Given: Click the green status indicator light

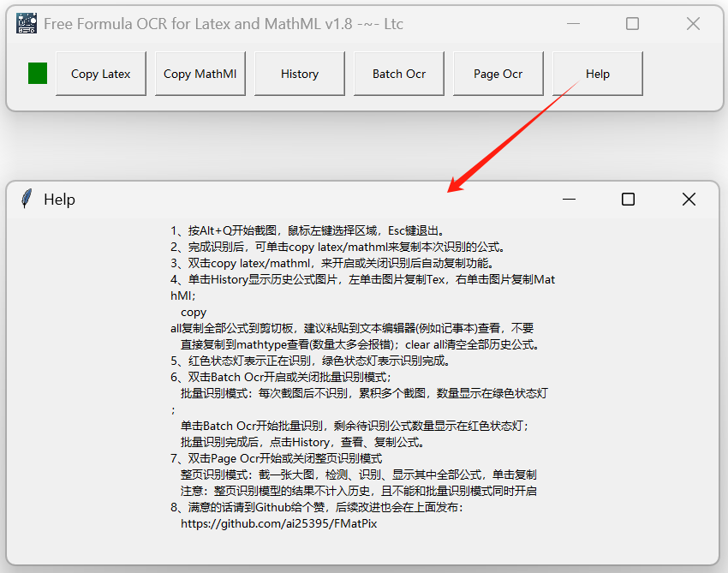Looking at the screenshot, I should (x=38, y=74).
